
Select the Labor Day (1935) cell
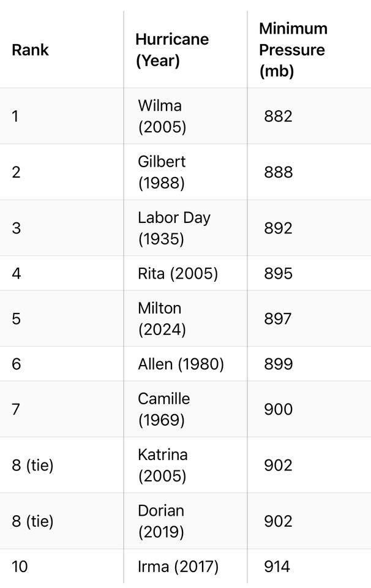pos(174,228)
